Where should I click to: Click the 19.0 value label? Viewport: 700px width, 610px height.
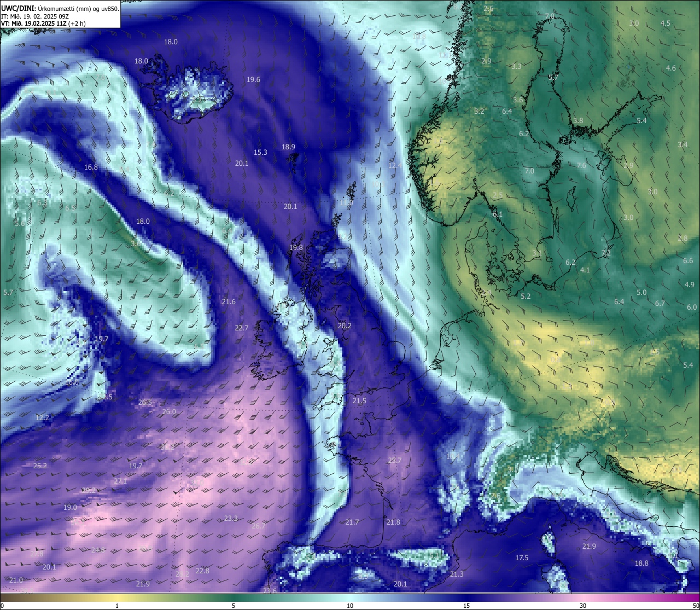click(71, 507)
